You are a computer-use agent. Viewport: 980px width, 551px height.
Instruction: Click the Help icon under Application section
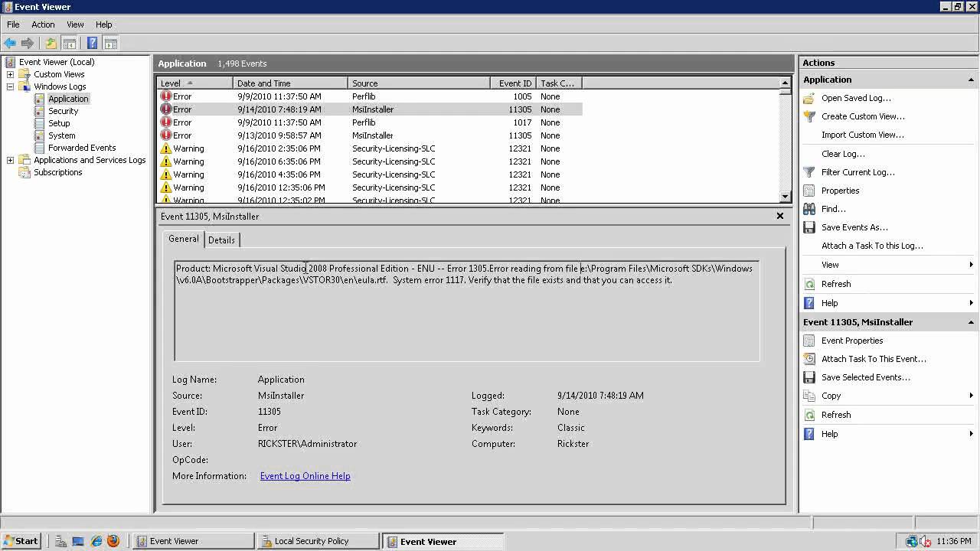(809, 303)
